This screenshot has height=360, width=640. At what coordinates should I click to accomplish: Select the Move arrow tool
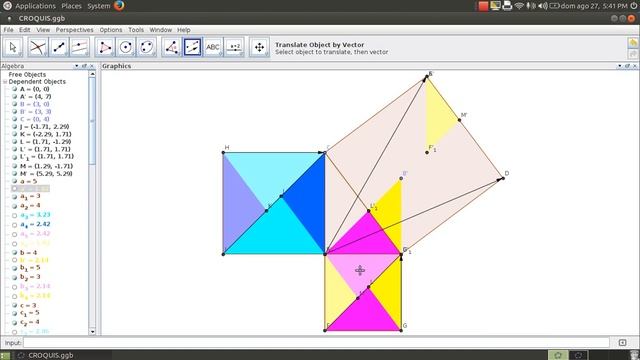[x=13, y=47]
